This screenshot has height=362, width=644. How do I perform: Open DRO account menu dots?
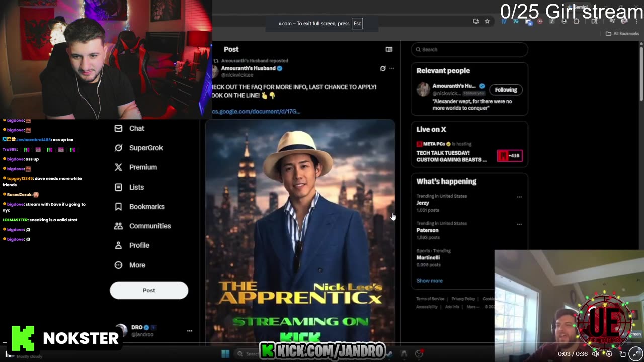(190, 331)
